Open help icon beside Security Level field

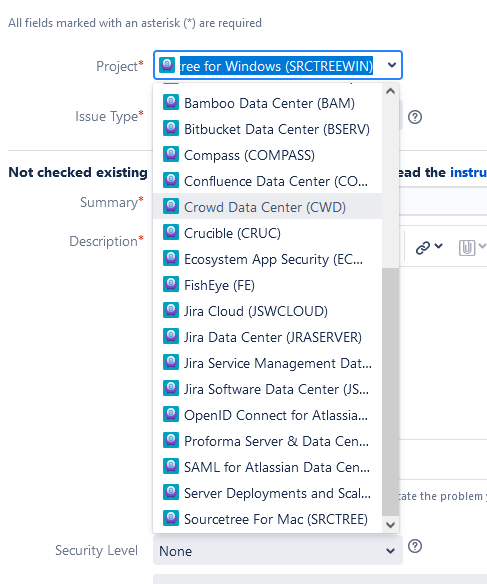pyautogui.click(x=415, y=546)
